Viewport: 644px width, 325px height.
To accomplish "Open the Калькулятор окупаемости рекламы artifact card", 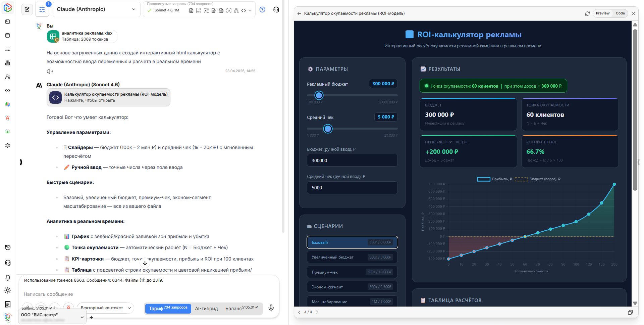I will click(108, 97).
